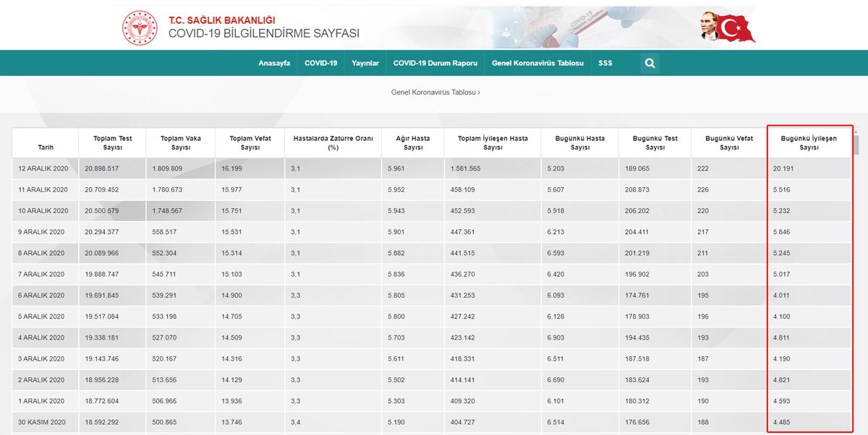
Task: Click the Sağlık Bakanlığı ministry logo
Action: 140,28
